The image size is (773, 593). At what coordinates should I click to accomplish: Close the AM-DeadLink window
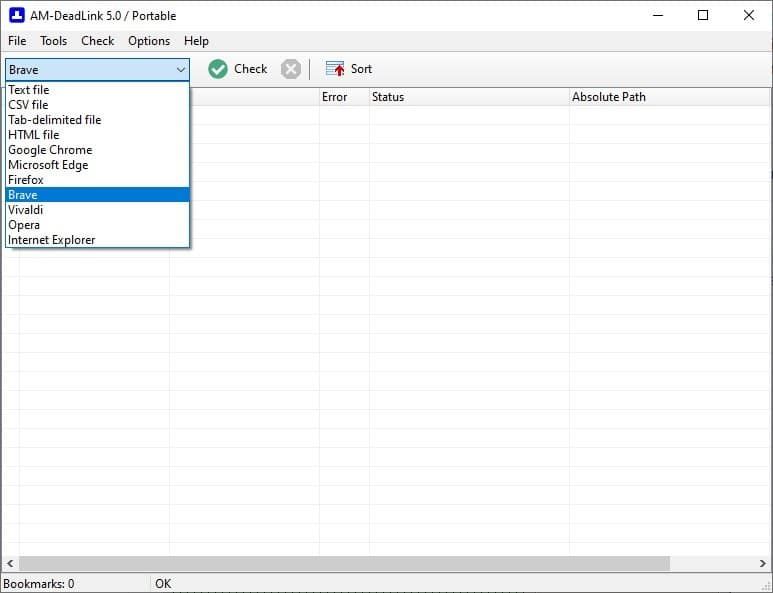click(x=748, y=15)
